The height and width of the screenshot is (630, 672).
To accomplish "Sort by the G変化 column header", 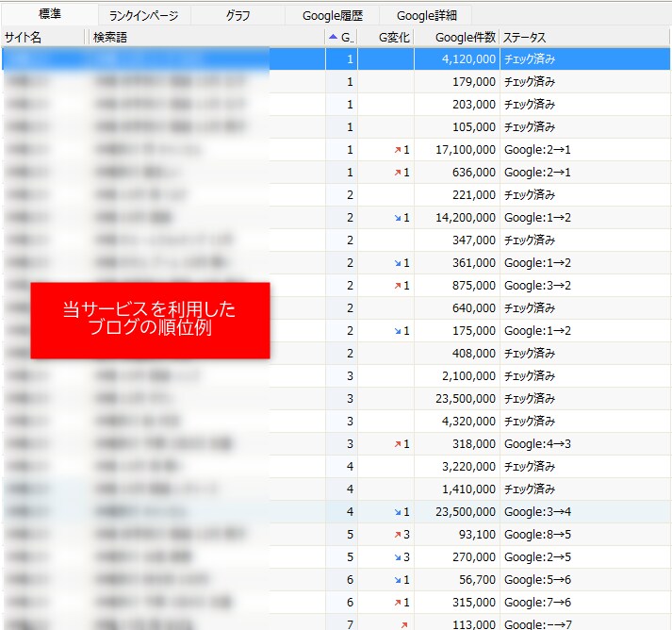I will pyautogui.click(x=385, y=38).
